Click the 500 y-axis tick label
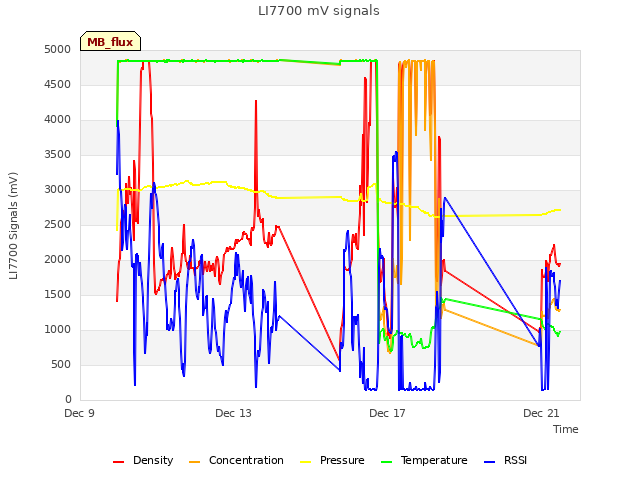This screenshot has width=640, height=480. click(x=61, y=364)
